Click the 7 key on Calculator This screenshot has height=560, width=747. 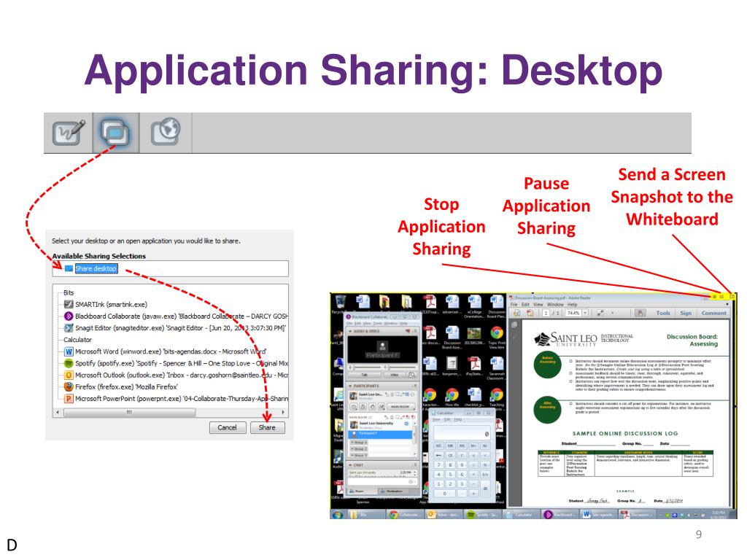click(438, 464)
